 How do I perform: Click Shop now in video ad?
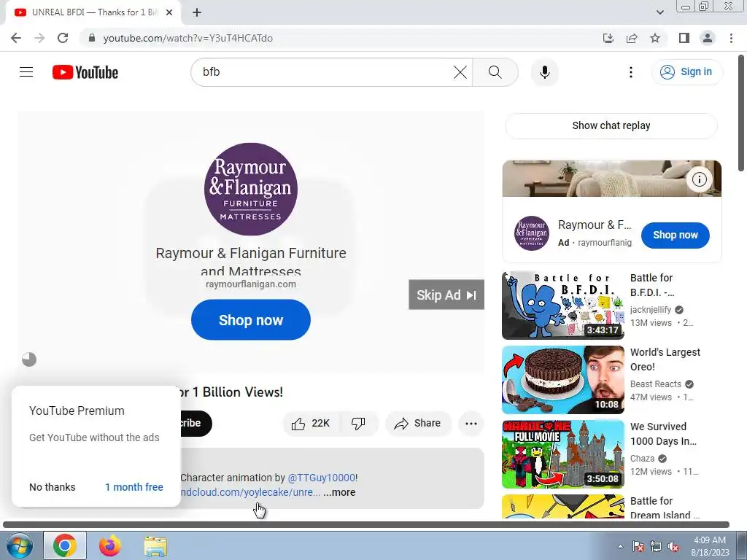[251, 320]
